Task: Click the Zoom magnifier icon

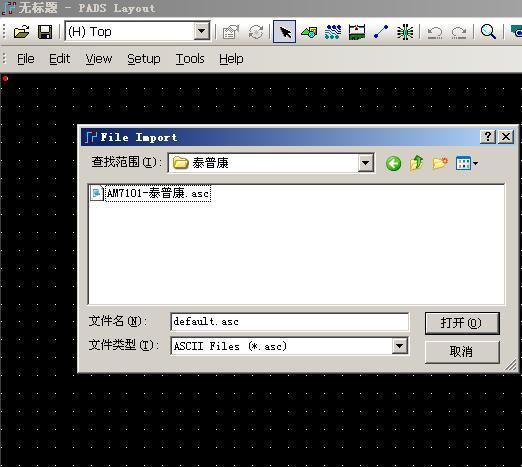Action: click(x=488, y=32)
